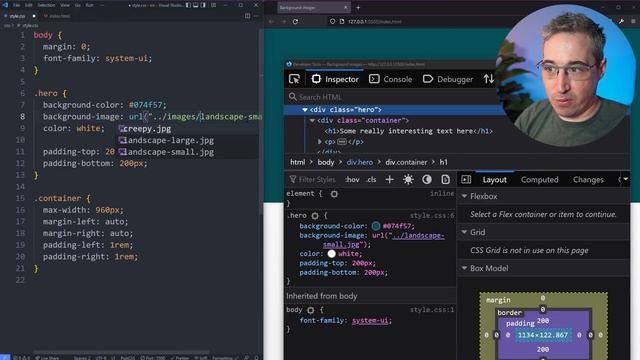Toggle print media simulation page icon
This screenshot has height=360, width=640.
pyautogui.click(x=445, y=180)
